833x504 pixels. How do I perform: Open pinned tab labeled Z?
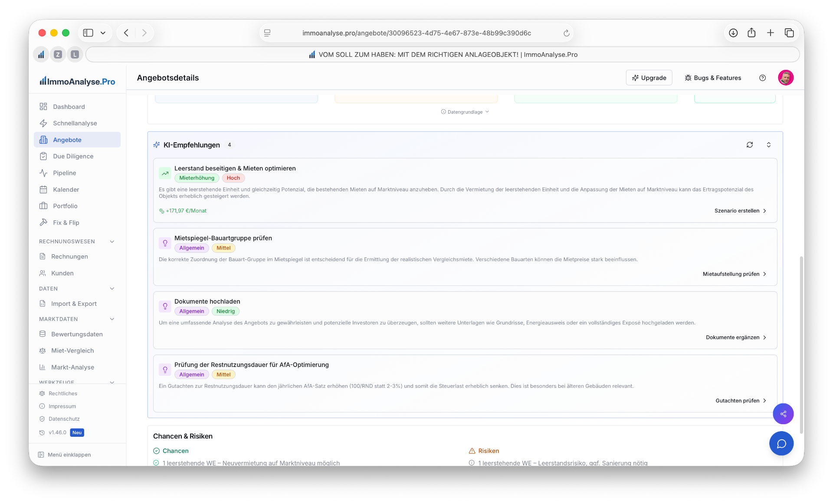(x=58, y=55)
